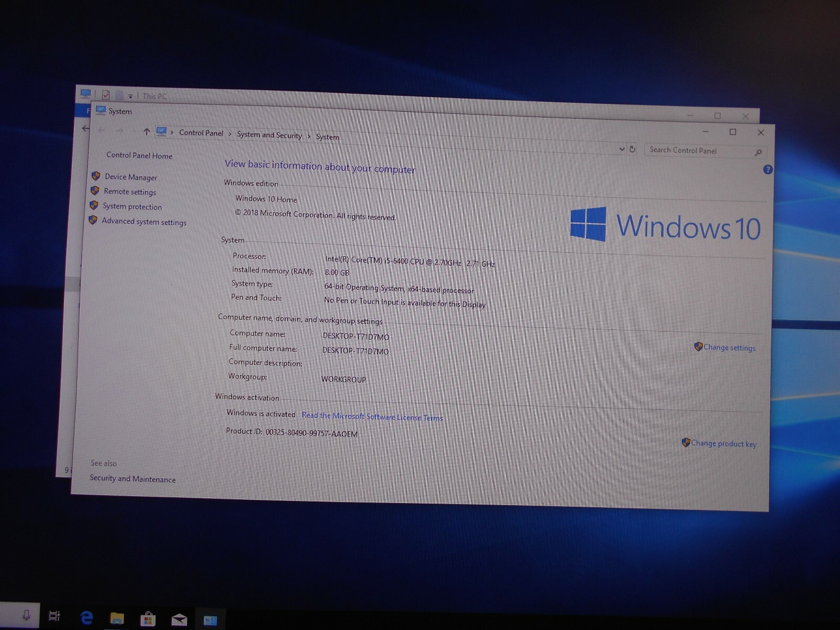
Task: Click the System protection shield icon
Action: coord(93,205)
